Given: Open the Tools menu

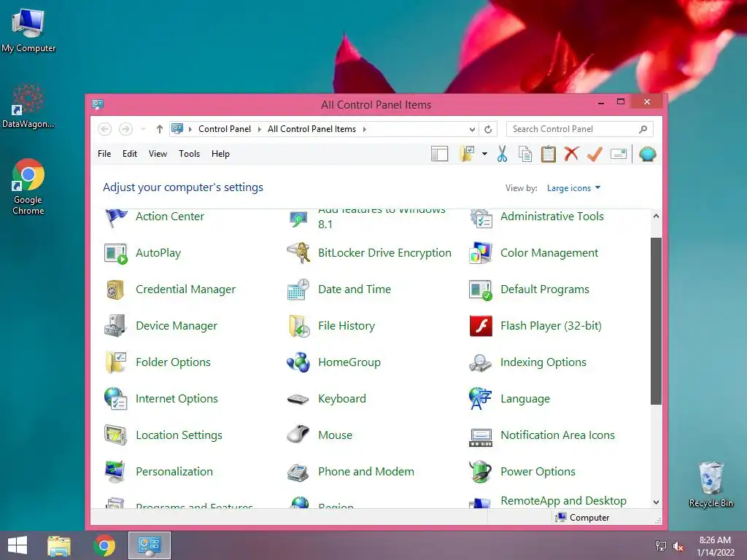Looking at the screenshot, I should pyautogui.click(x=189, y=154).
